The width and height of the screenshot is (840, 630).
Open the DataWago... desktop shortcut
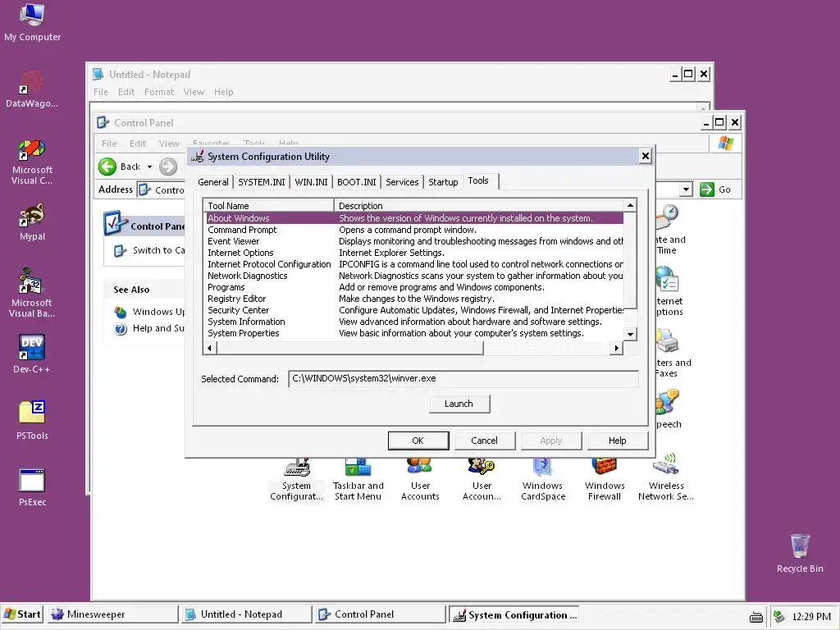tap(32, 89)
